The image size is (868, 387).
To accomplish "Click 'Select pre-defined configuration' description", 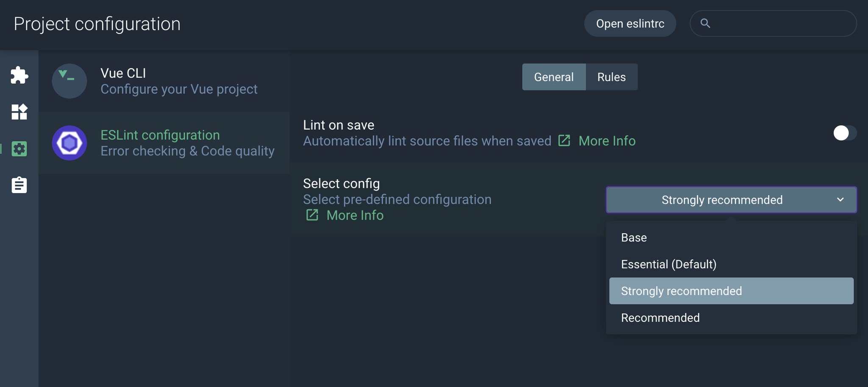I will coord(397,199).
